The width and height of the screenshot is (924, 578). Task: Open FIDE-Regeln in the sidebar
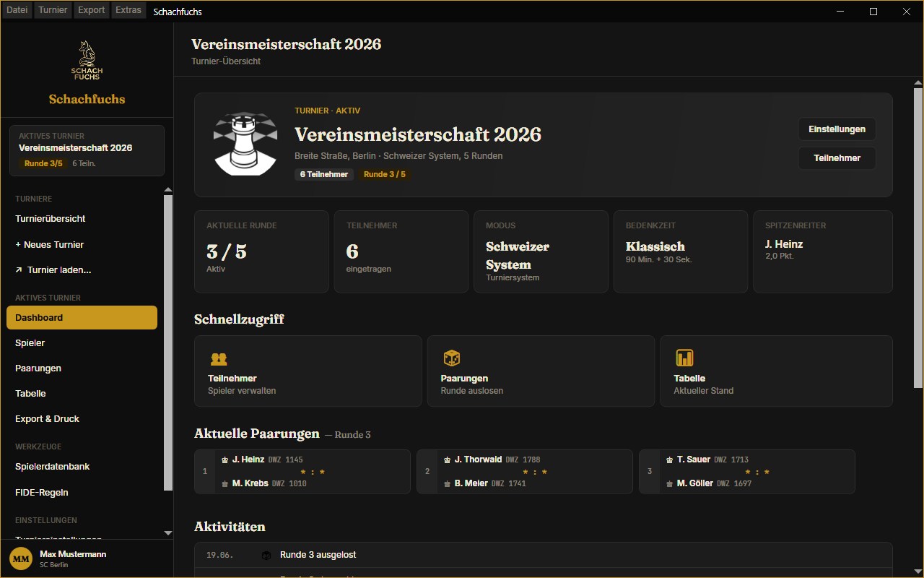tap(82, 492)
